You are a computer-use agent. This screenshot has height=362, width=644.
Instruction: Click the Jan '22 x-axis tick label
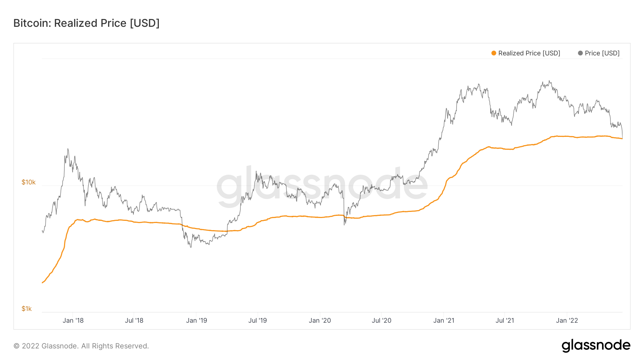point(567,321)
